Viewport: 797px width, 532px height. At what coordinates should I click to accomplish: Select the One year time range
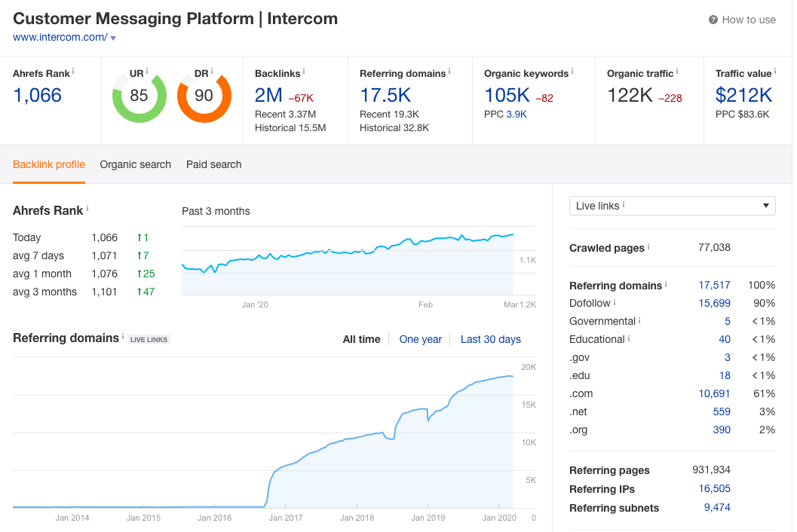tap(420, 339)
